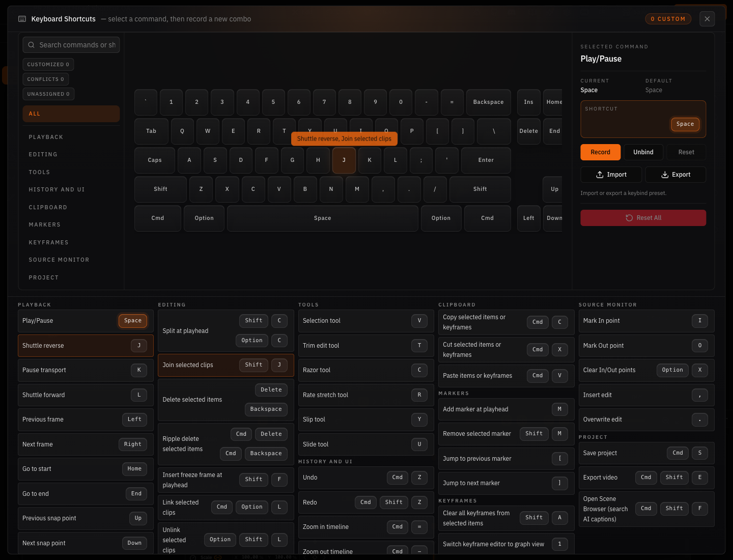Select the Split at playhead command row
733x560 pixels.
226,331
